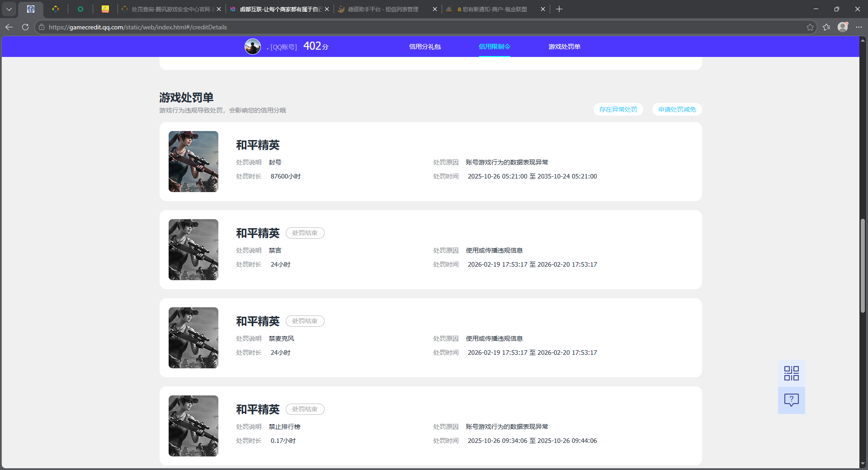Click the back navigation arrow
The width and height of the screenshot is (868, 470).
pyautogui.click(x=9, y=27)
